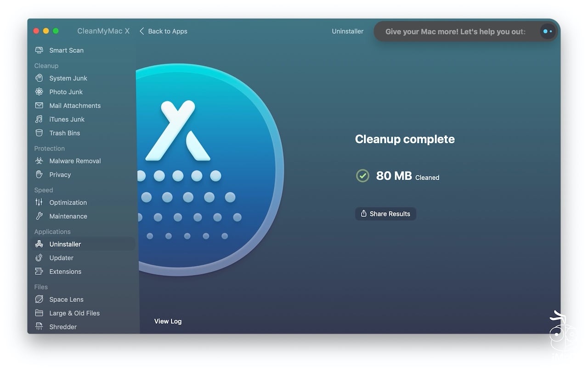Open the Updater section
This screenshot has width=588, height=370.
[61, 258]
